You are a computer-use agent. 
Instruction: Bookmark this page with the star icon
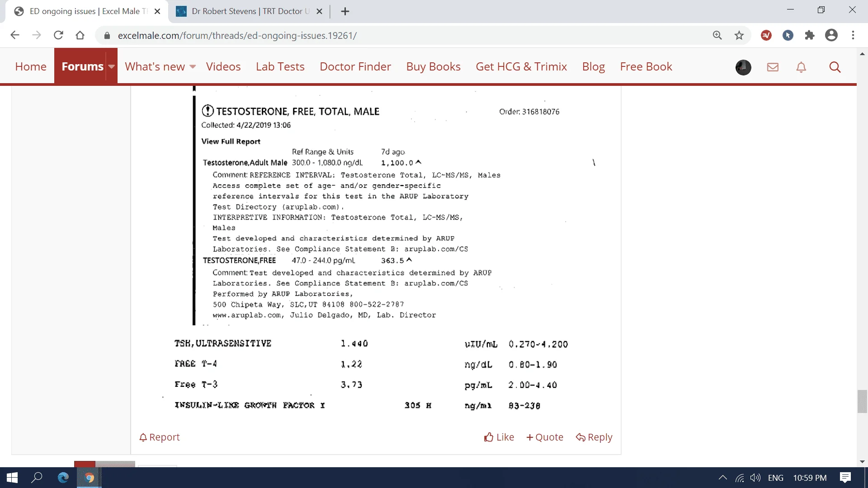[739, 35]
